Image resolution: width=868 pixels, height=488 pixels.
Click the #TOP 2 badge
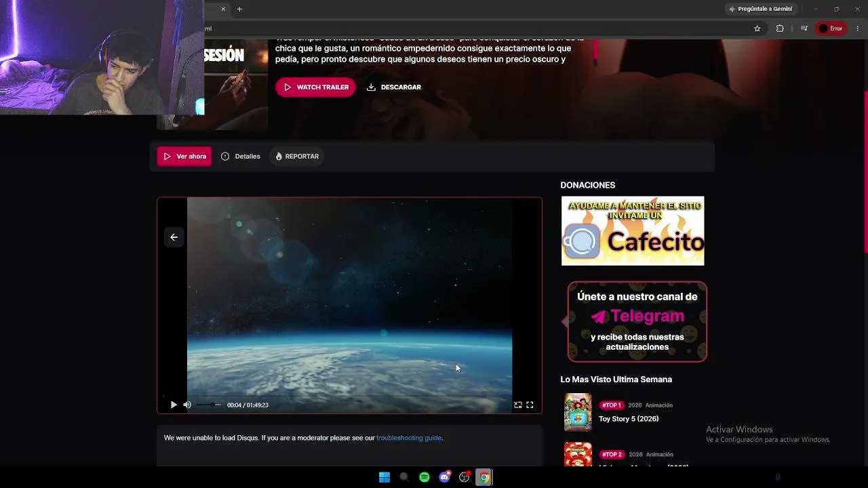coord(612,455)
